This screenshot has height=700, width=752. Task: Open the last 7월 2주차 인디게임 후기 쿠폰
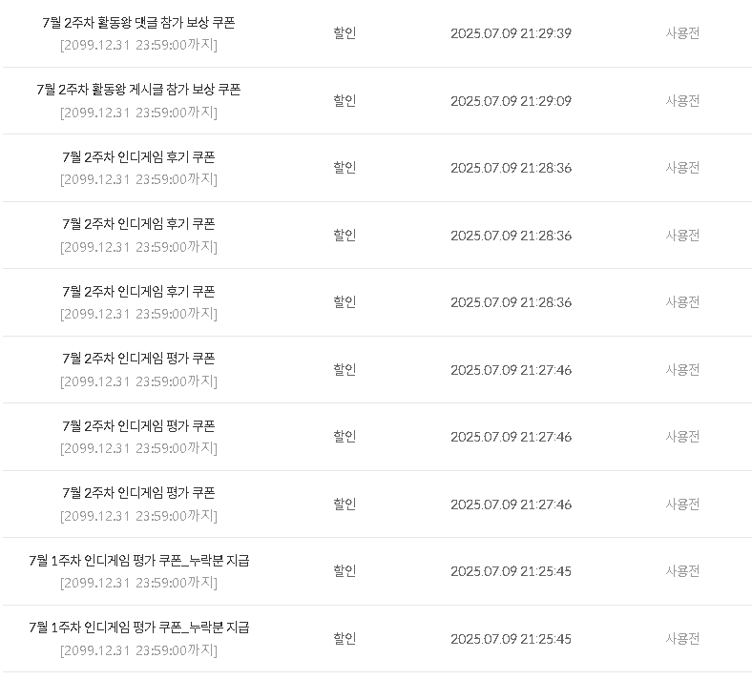tap(138, 292)
